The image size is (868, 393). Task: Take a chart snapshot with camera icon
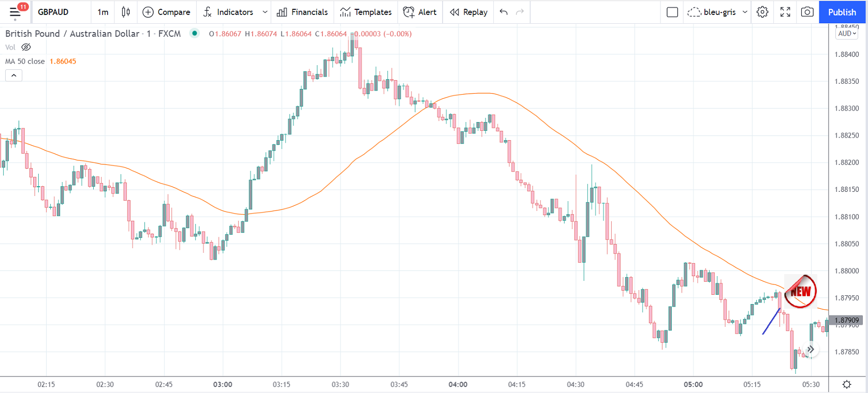pos(807,12)
